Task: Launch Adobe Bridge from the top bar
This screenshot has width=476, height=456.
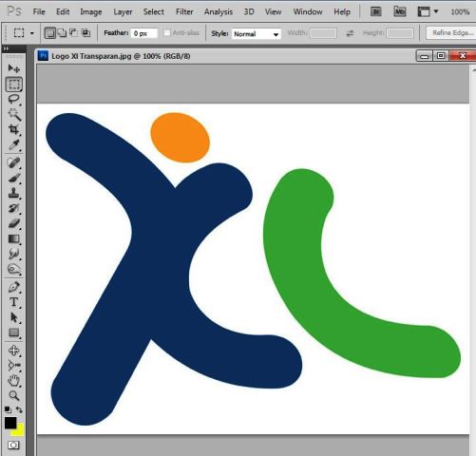Action: (x=376, y=11)
